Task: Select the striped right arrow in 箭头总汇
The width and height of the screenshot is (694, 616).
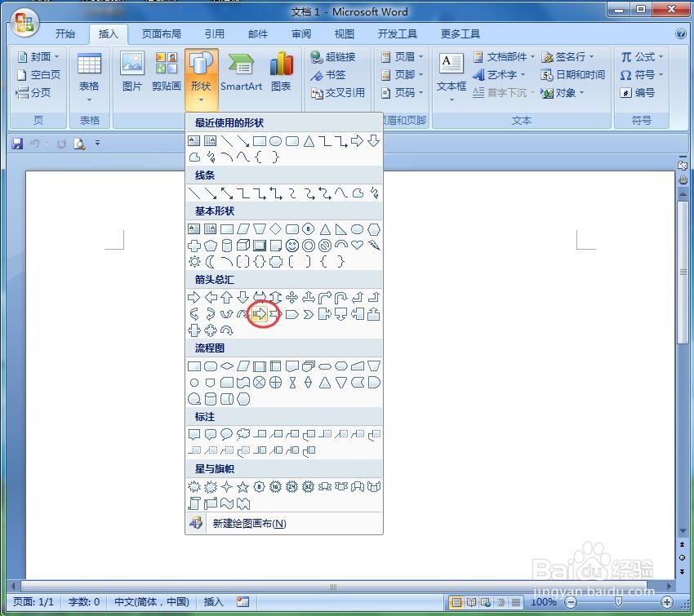Action: tap(260, 314)
